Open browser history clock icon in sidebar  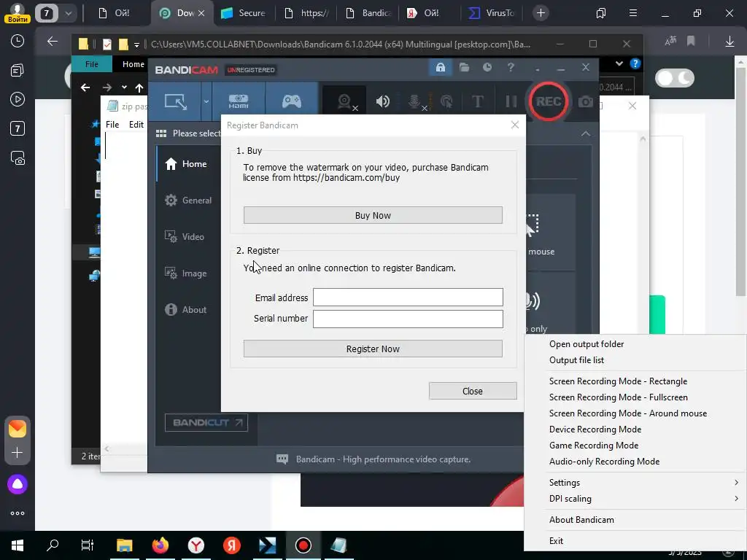[18, 41]
